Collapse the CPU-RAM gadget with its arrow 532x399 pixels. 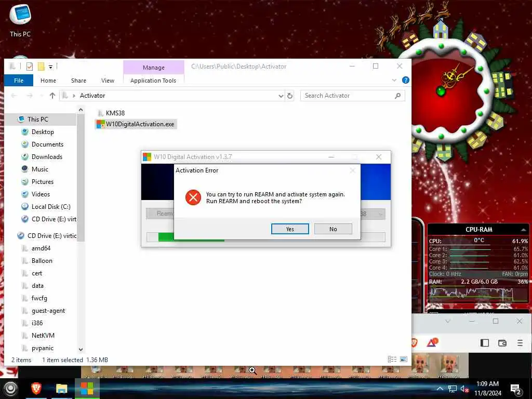click(x=524, y=230)
